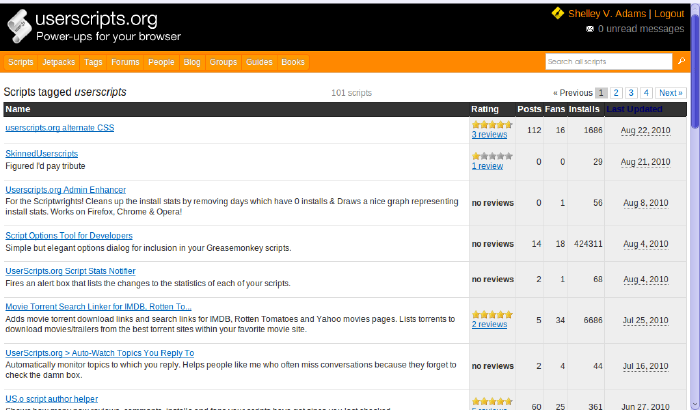Open UserScripts.org Script Stats Notifier
The height and width of the screenshot is (410, 700).
[71, 271]
